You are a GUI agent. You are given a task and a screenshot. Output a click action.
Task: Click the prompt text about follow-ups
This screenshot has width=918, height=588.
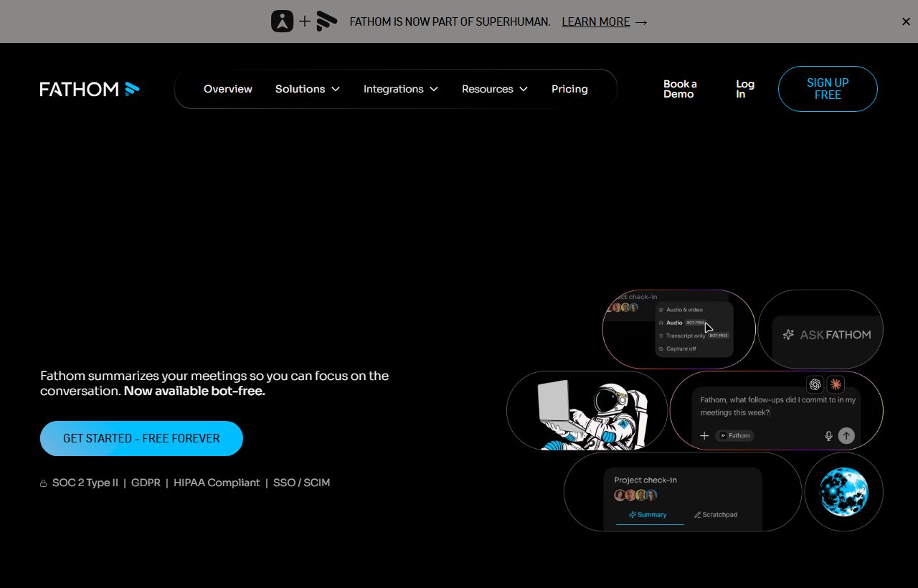(777, 406)
